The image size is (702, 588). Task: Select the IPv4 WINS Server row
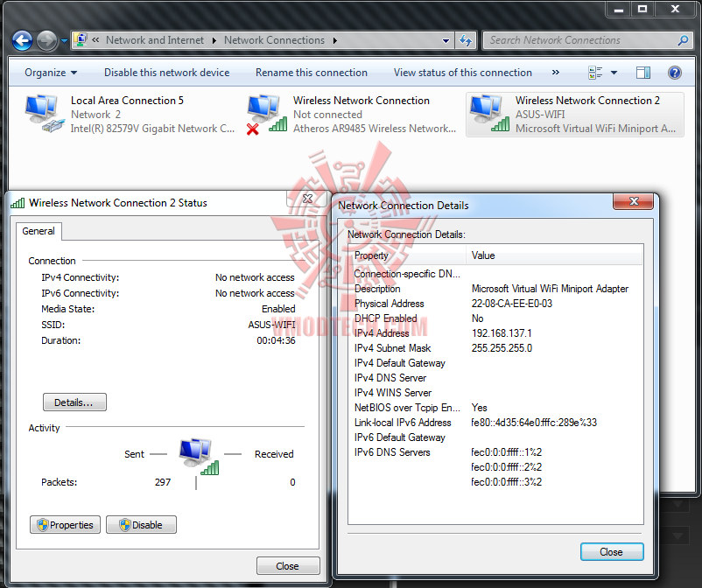[495, 393]
